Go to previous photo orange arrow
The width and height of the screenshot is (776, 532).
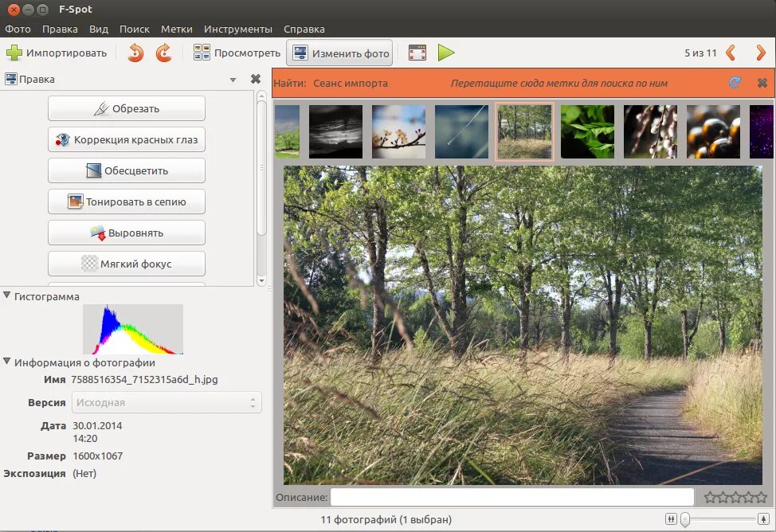[x=731, y=53]
